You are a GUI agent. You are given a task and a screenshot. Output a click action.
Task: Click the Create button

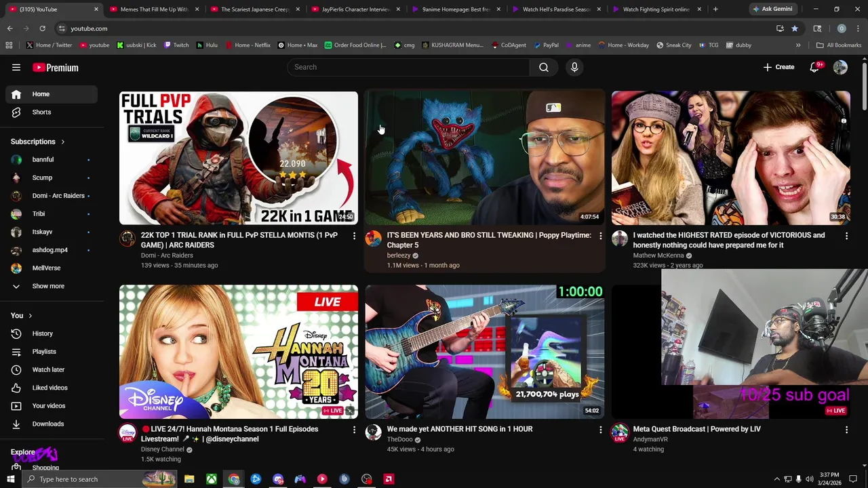click(778, 67)
